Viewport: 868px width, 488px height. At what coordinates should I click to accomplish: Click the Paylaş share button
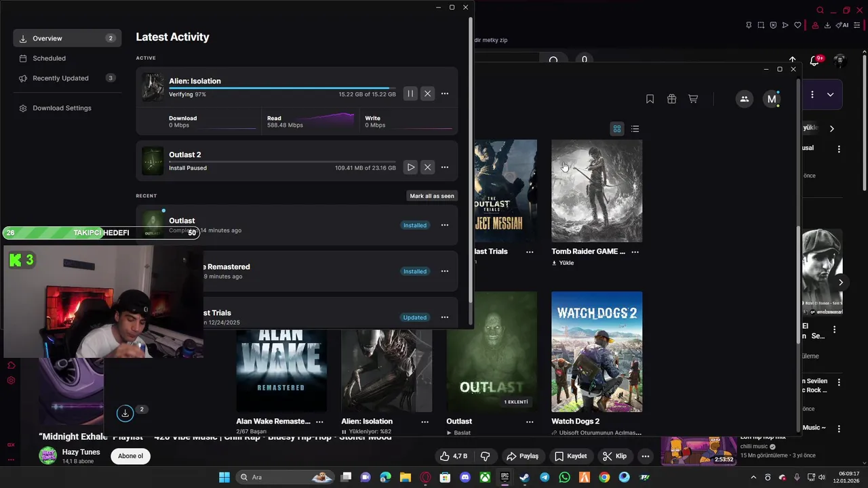click(522, 456)
